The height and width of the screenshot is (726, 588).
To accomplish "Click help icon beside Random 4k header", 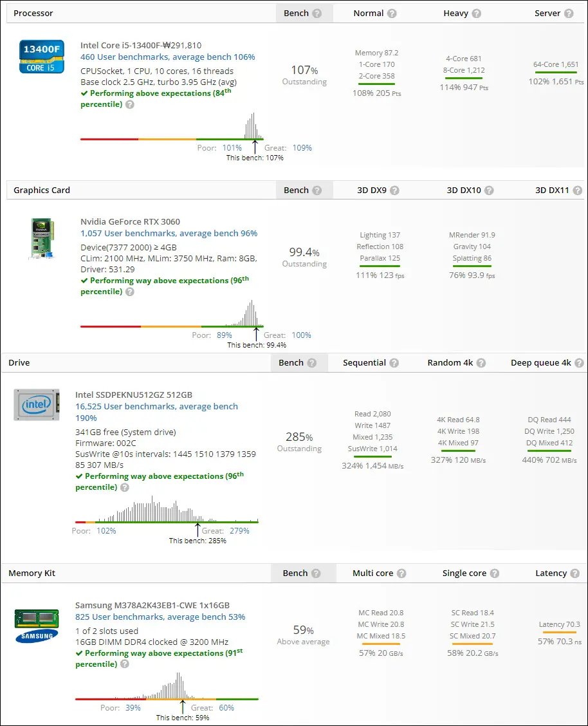I will point(481,363).
